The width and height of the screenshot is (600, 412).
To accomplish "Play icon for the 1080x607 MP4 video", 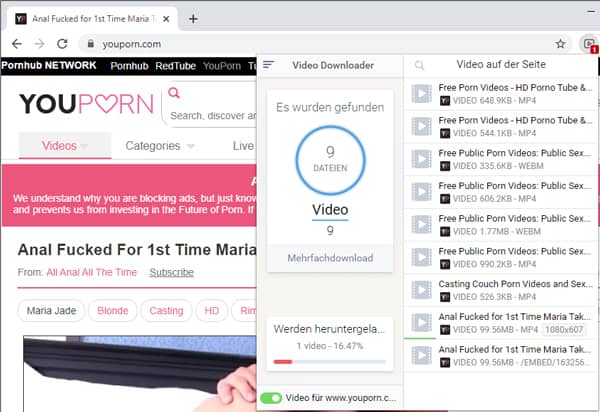I will [422, 322].
